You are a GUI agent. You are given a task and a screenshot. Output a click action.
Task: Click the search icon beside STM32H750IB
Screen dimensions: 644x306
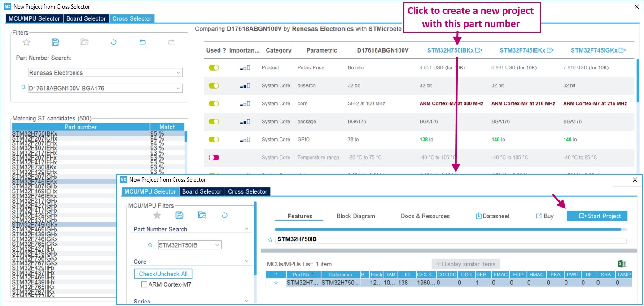tap(150, 245)
